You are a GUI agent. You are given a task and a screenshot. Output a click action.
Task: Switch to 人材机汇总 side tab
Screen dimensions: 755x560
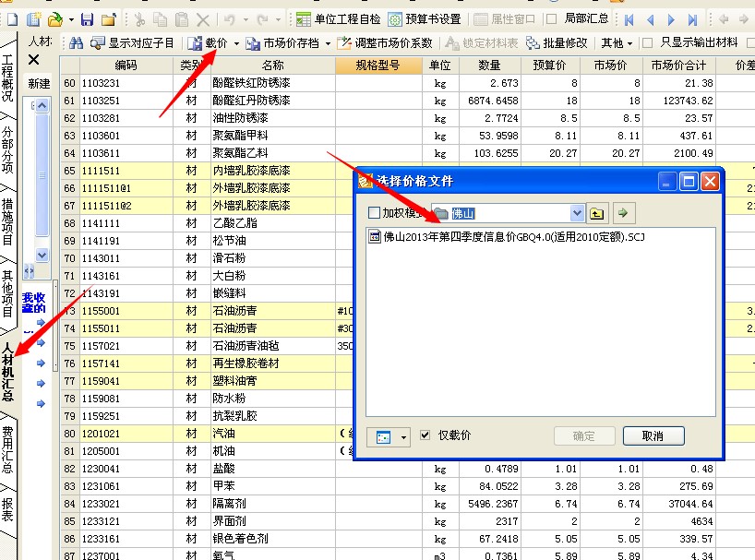click(x=7, y=371)
